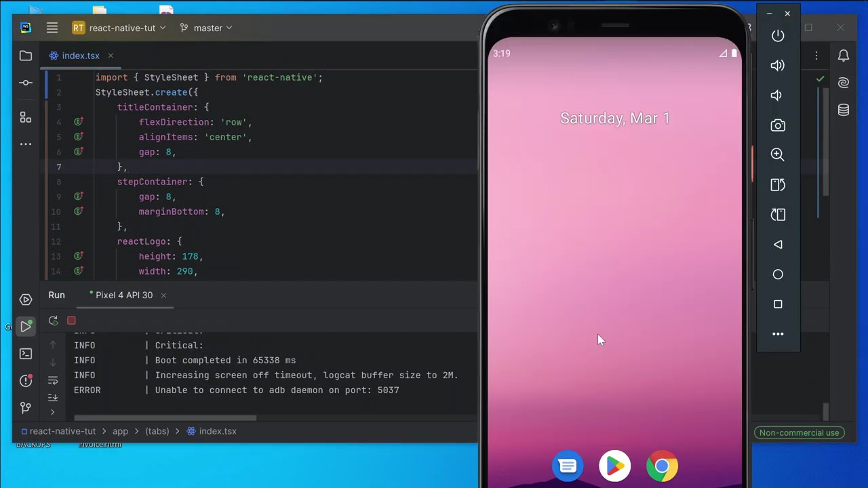
Task: Click the gutter marker on line 9
Action: [x=79, y=197]
